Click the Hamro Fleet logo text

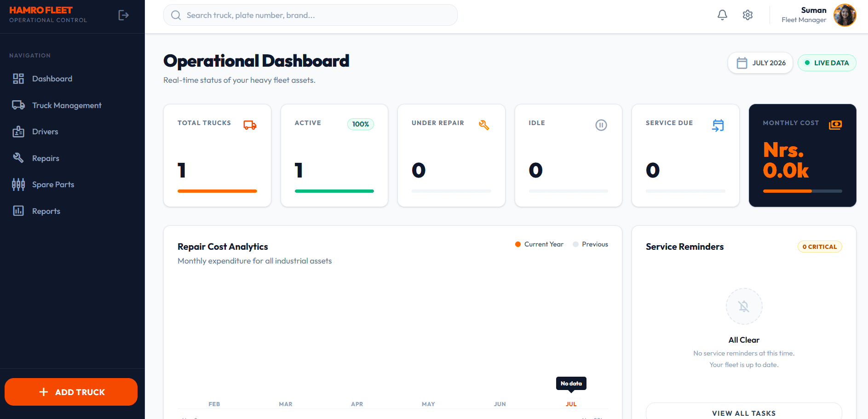(x=41, y=10)
